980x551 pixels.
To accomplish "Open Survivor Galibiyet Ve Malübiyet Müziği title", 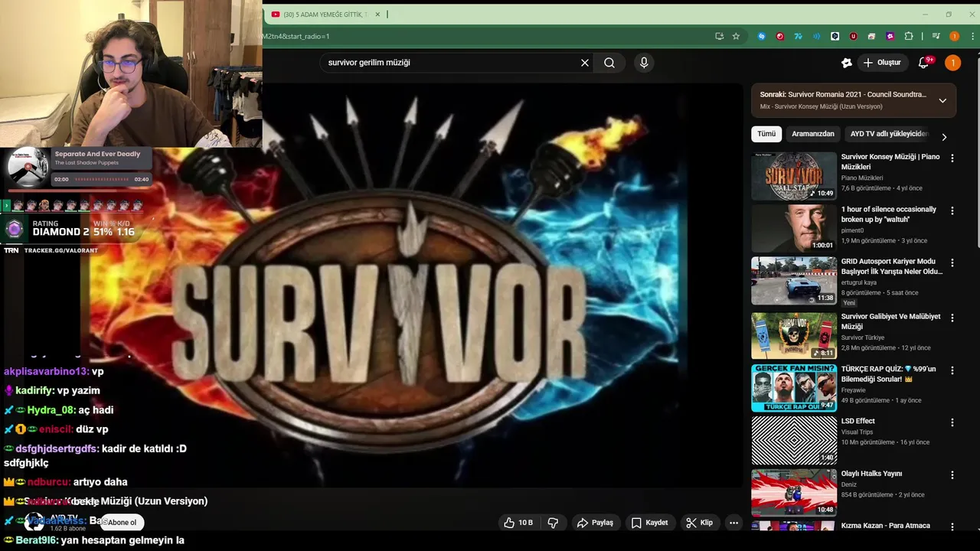I will coord(891,321).
